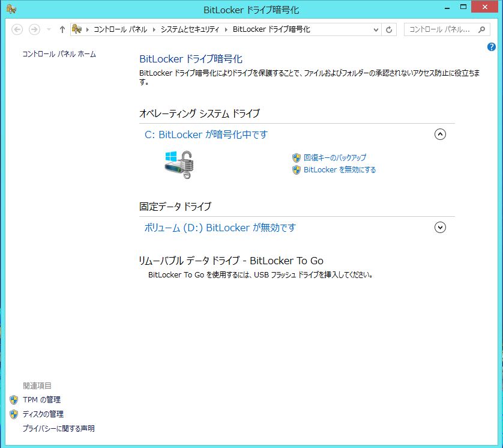Open the コントロール パネル breadcrumb
The image size is (503, 448).
point(120,29)
